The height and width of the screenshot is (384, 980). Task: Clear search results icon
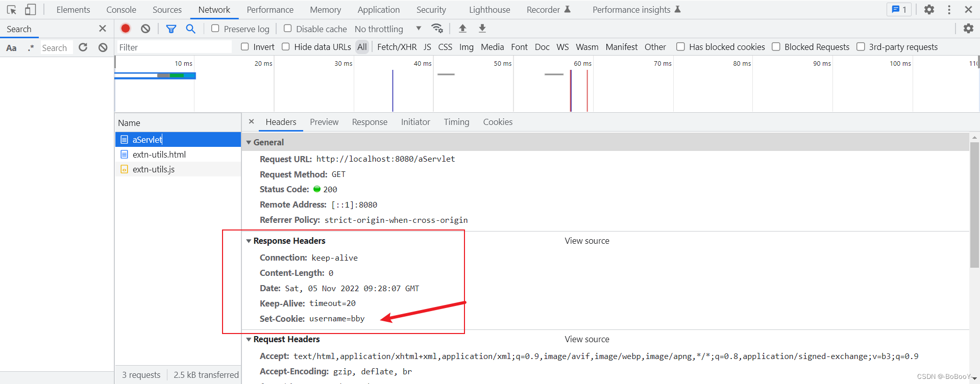pos(103,47)
